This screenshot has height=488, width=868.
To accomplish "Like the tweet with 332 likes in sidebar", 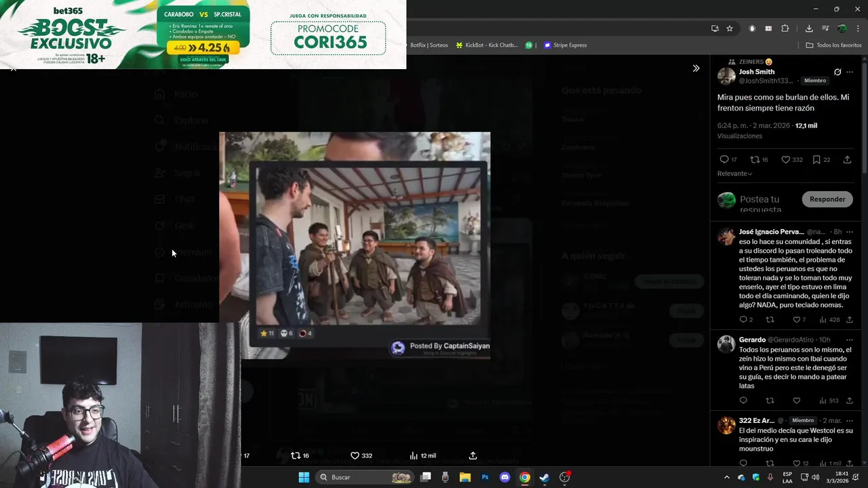I will tap(791, 160).
